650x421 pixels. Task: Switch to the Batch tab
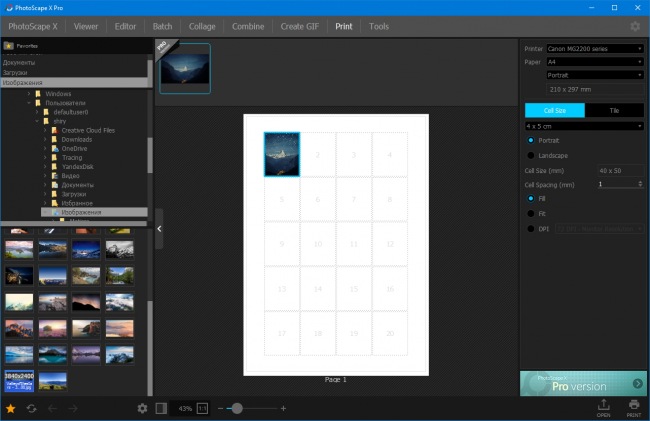click(162, 27)
